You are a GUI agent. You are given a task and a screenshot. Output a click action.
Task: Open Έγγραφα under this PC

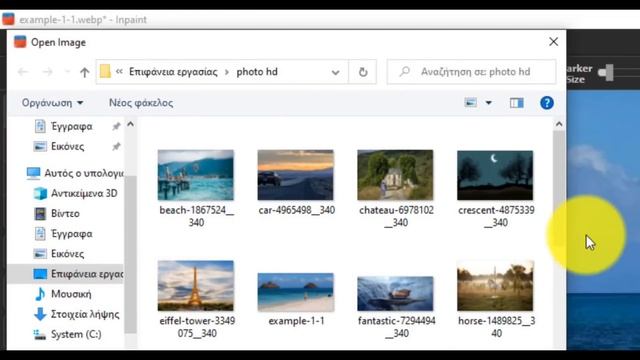[71, 233]
